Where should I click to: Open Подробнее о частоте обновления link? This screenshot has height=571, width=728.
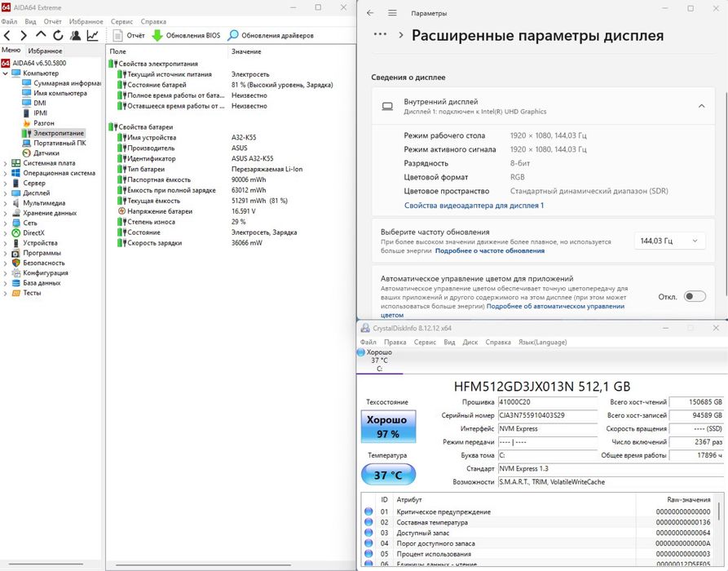point(490,251)
